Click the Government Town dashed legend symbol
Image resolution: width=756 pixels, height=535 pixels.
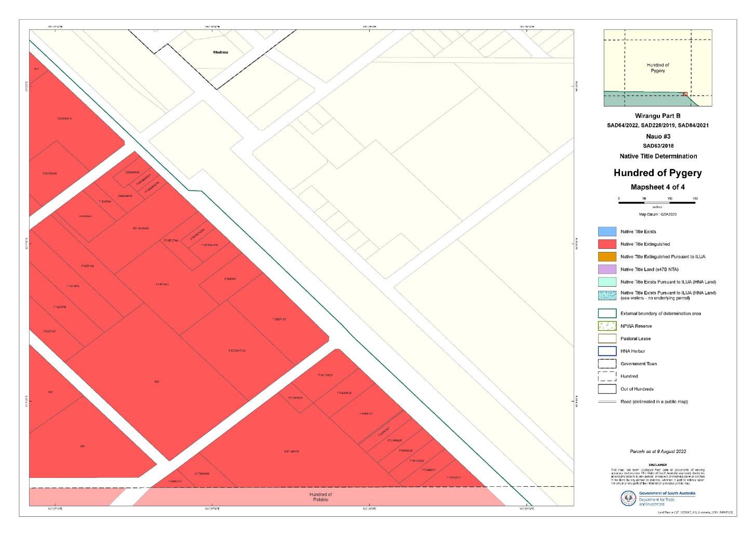tap(607, 364)
